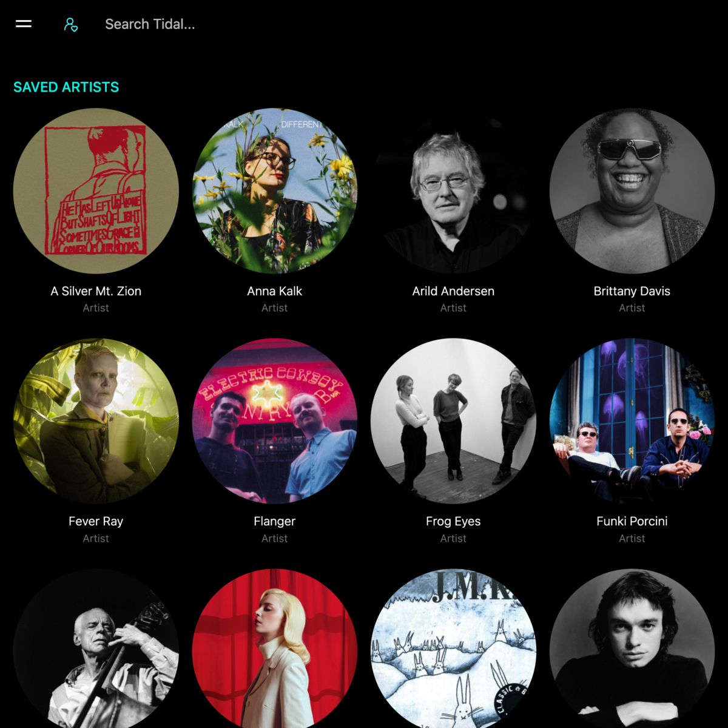Open Fever Ray artist photo
Screen dimensions: 728x728
point(96,421)
